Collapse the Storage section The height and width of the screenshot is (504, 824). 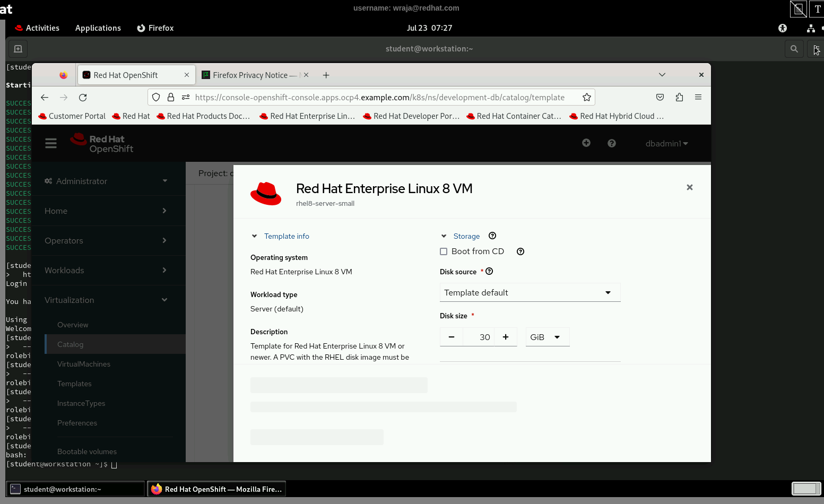[444, 237]
